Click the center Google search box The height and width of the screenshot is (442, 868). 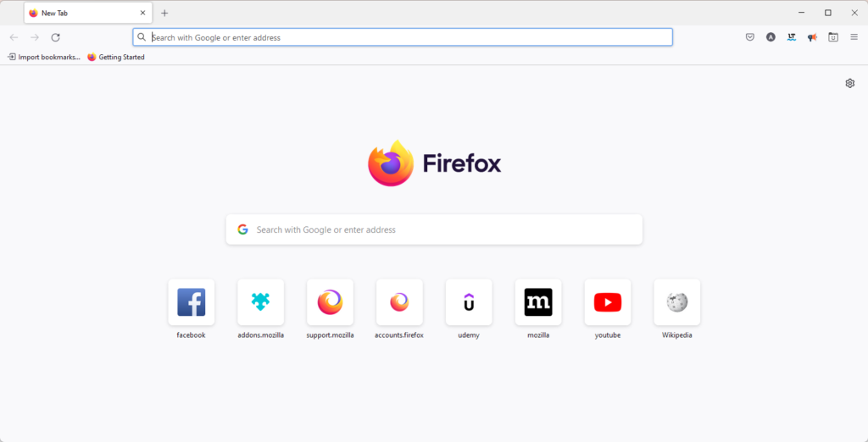coord(434,229)
